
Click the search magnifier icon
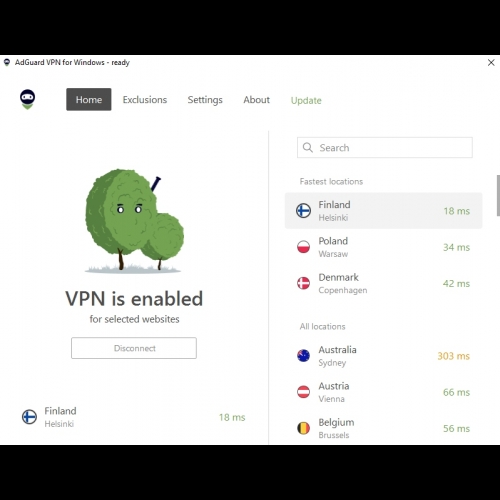pyautogui.click(x=308, y=147)
